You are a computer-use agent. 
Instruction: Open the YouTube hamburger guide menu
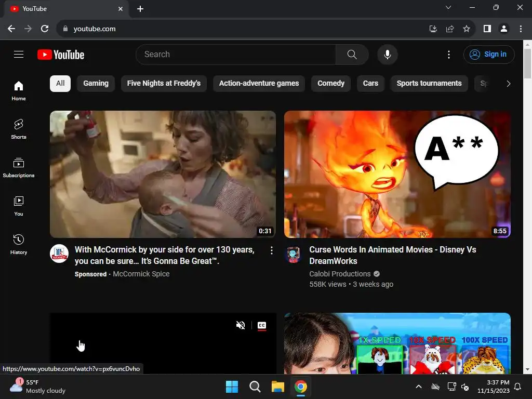(x=19, y=54)
